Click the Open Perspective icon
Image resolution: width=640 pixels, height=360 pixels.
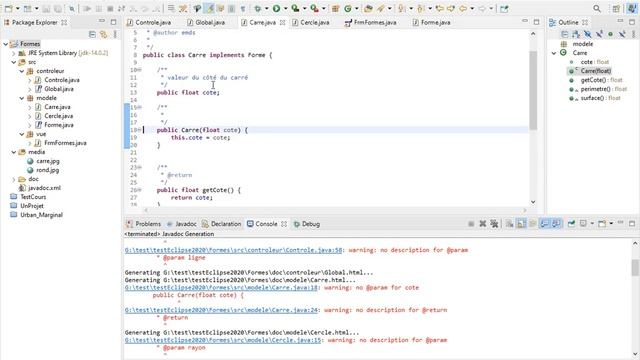616,9
